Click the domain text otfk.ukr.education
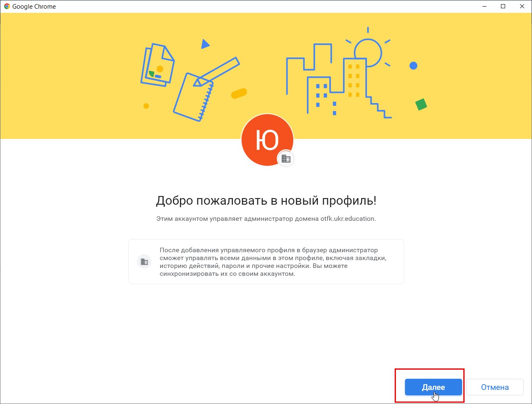 (x=347, y=219)
